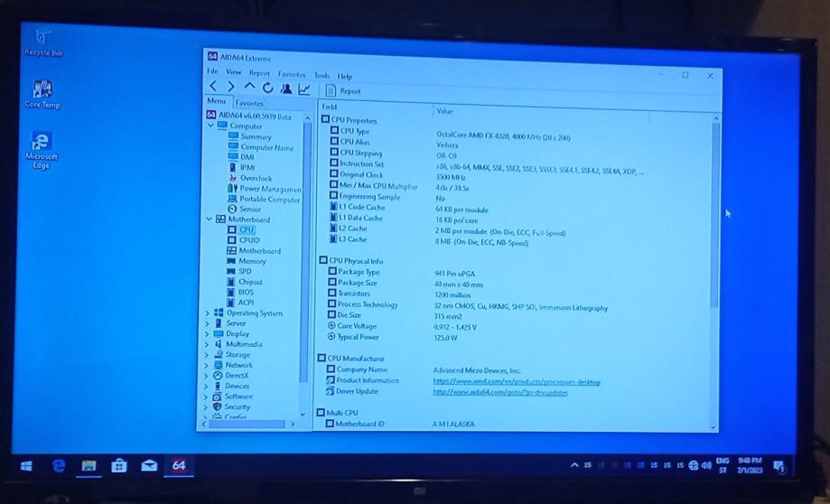Expand the Server node
The height and width of the screenshot is (504, 830).
coord(207,323)
